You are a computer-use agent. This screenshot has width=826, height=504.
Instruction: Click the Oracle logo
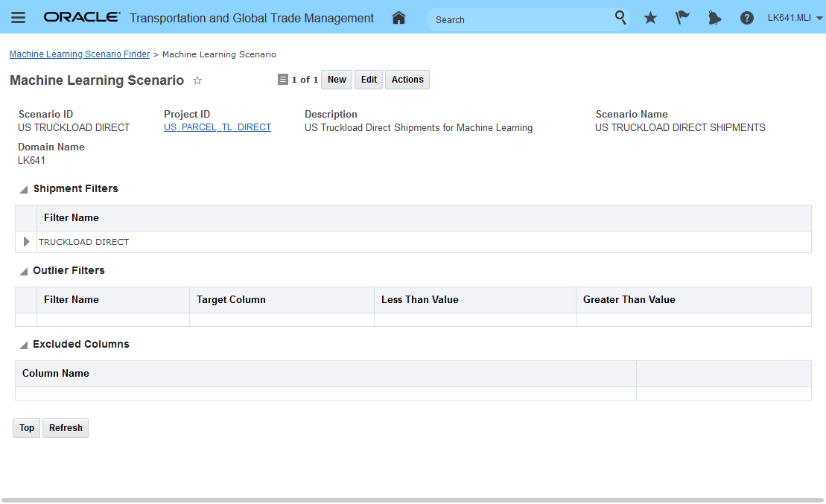pos(82,17)
